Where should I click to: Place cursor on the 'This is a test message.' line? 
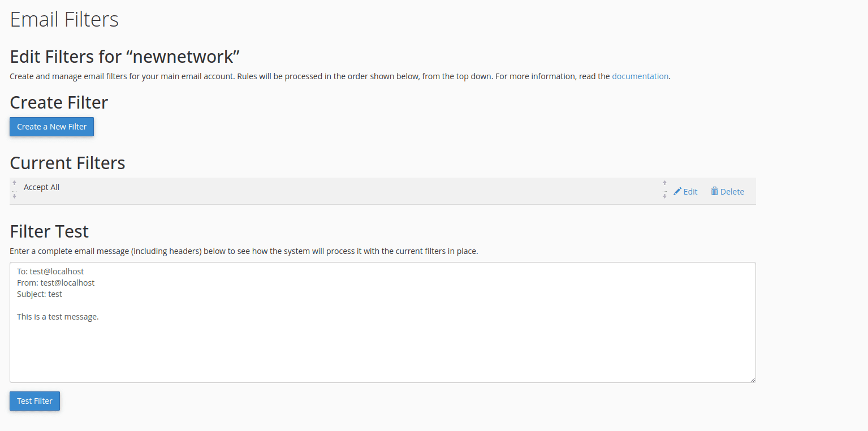pyautogui.click(x=58, y=317)
